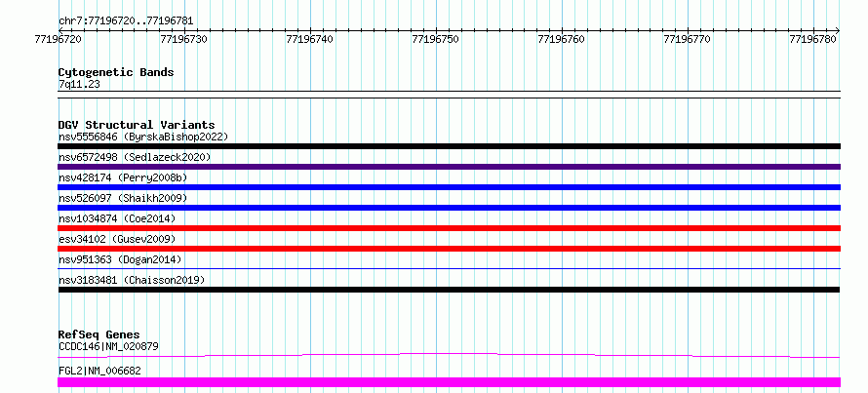Viewport: 868px width, 393px height.
Task: Click ruler position 77196770
Action: pos(688,39)
